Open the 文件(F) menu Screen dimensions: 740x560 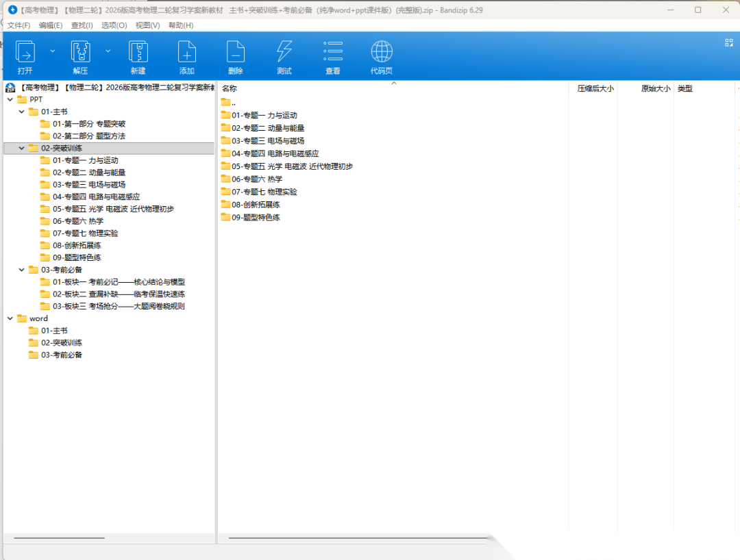click(18, 25)
